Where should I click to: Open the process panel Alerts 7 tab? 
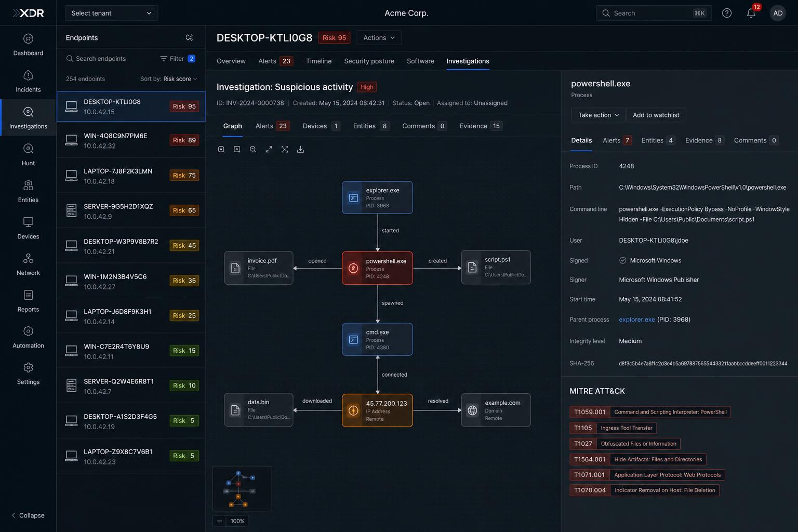click(617, 140)
